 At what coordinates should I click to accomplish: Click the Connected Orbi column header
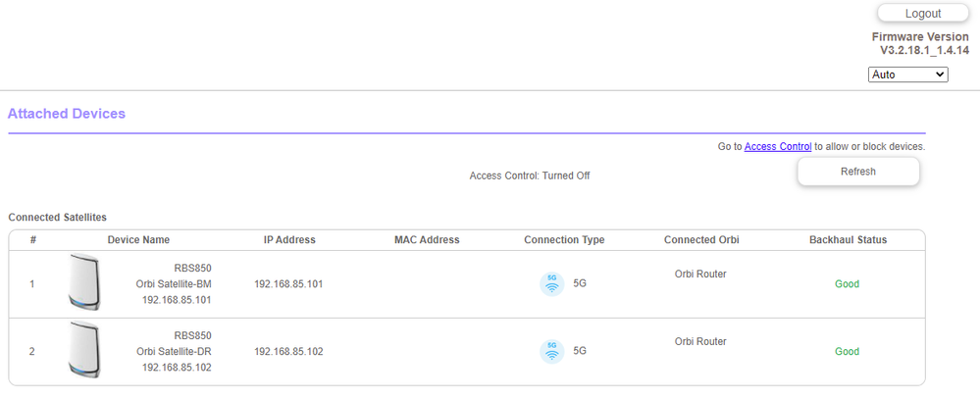(x=700, y=239)
